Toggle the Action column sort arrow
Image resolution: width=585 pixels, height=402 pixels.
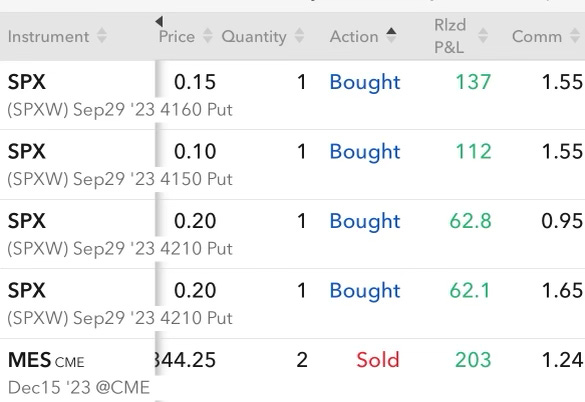(391, 35)
